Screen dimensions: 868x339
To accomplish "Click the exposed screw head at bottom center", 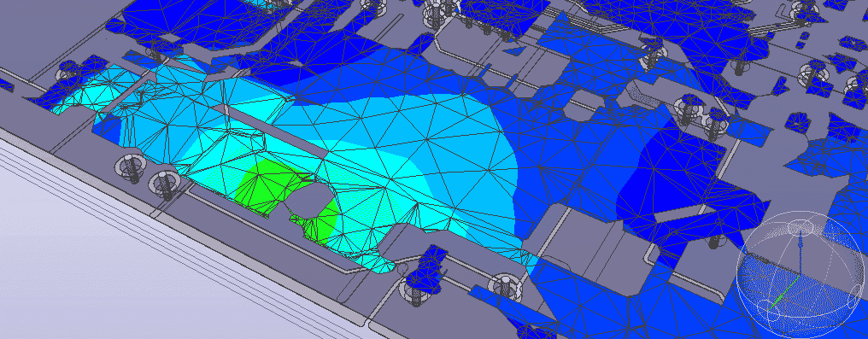I will (505, 287).
